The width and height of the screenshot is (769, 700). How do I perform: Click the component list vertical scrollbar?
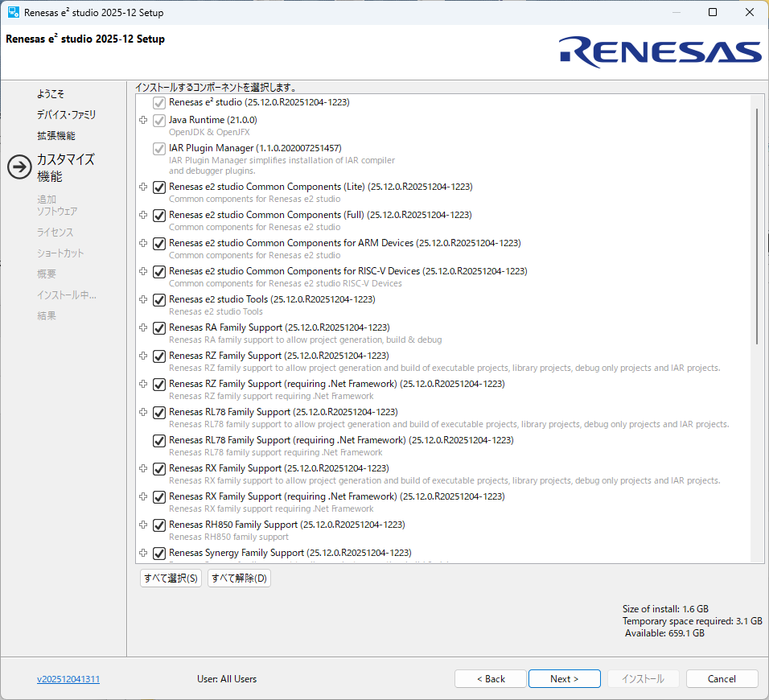coord(757,225)
